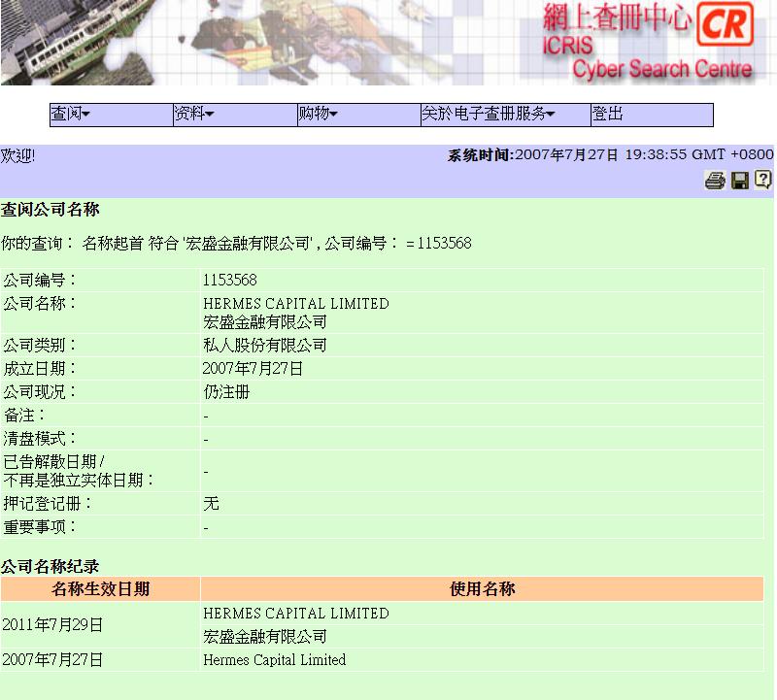Click Hermes Capital Limited in the name history

[x=274, y=660]
